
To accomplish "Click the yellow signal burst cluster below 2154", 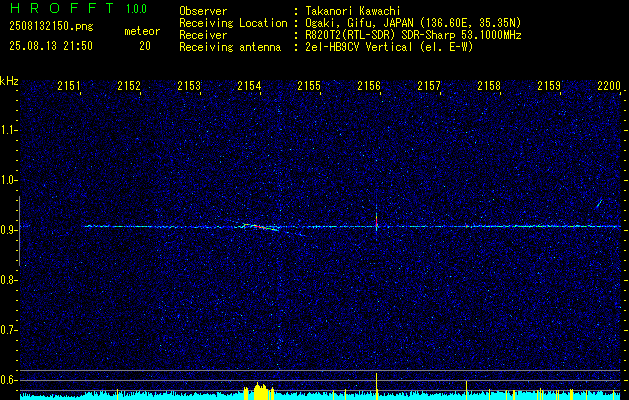I will [259, 391].
